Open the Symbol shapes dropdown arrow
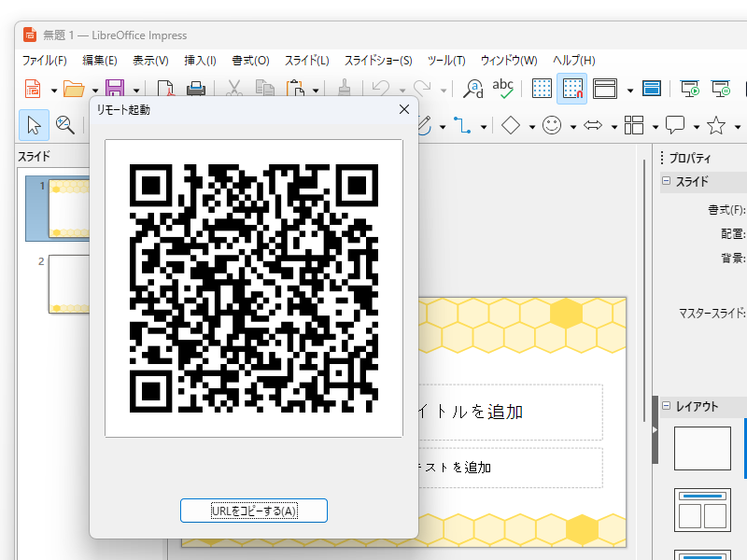 [x=573, y=127]
